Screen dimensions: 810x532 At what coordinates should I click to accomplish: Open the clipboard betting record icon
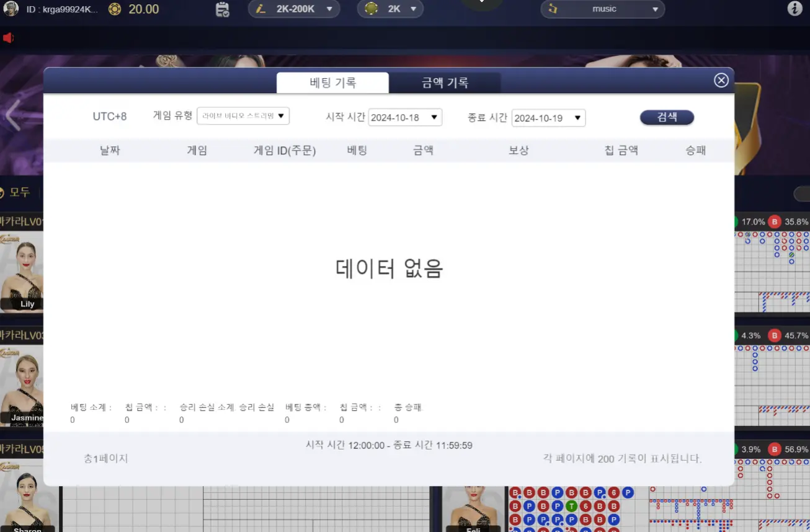222,9
